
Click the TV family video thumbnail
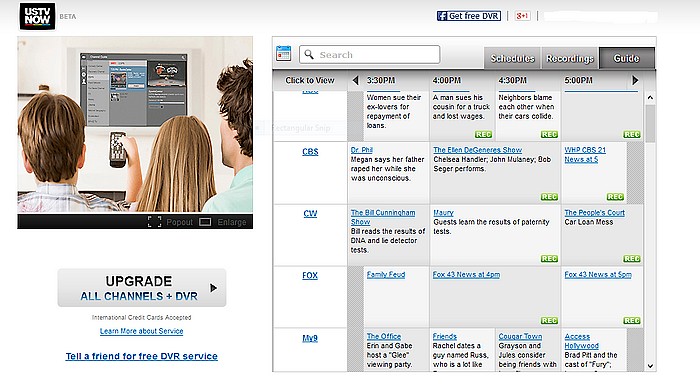(135, 124)
